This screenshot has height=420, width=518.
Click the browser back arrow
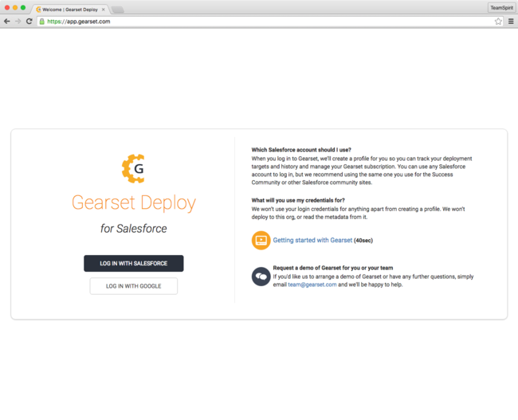[x=6, y=22]
